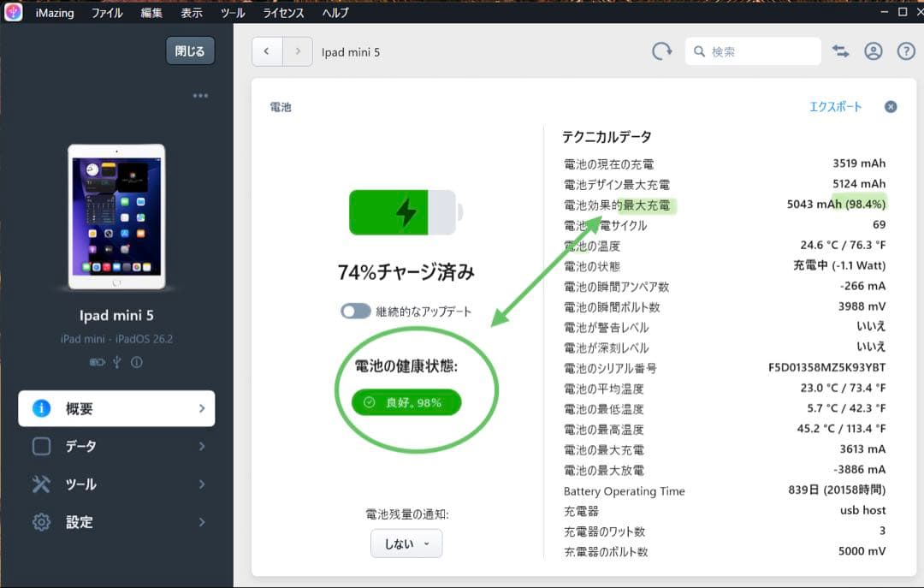Viewport: 924px width, 588px height.
Task: Click the battery status icon under the device name
Action: [x=97, y=361]
